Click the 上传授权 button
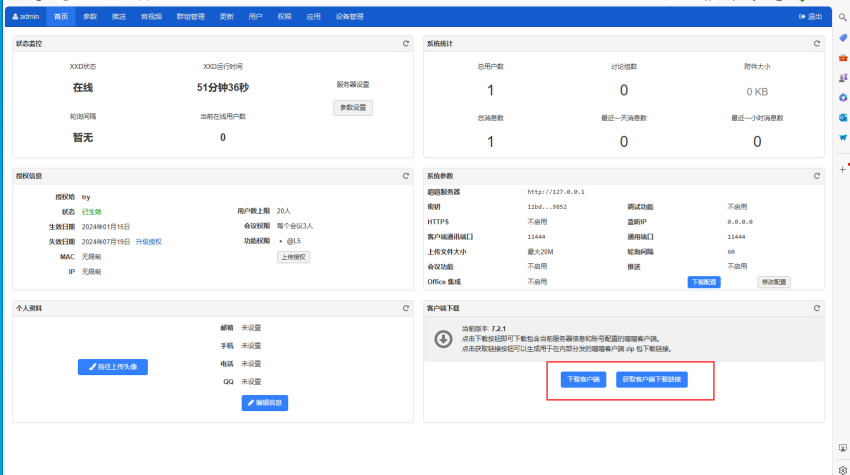This screenshot has height=475, width=850. tap(294, 257)
